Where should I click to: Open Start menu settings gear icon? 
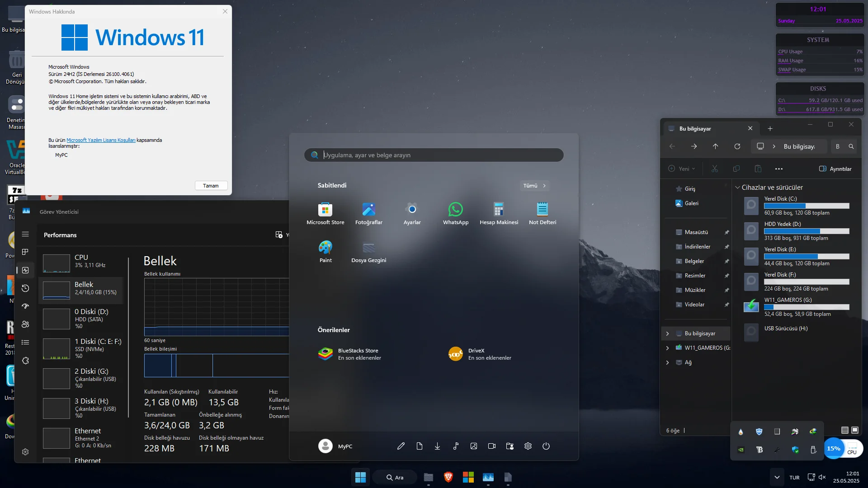(528, 446)
